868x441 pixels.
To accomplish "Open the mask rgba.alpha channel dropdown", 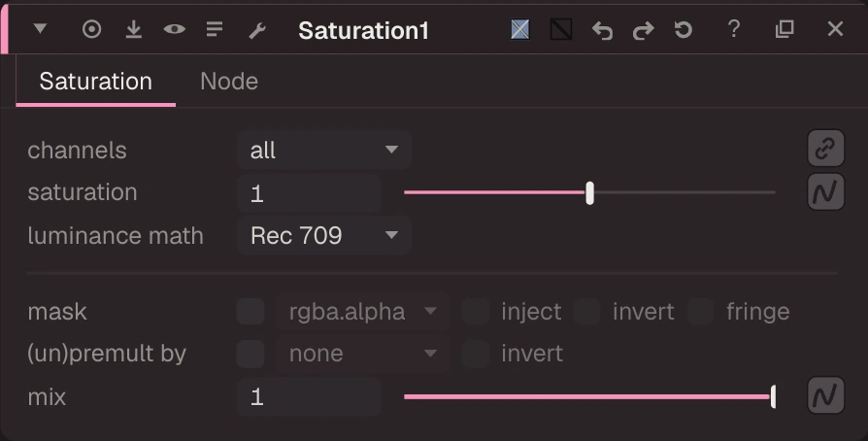I will point(362,312).
